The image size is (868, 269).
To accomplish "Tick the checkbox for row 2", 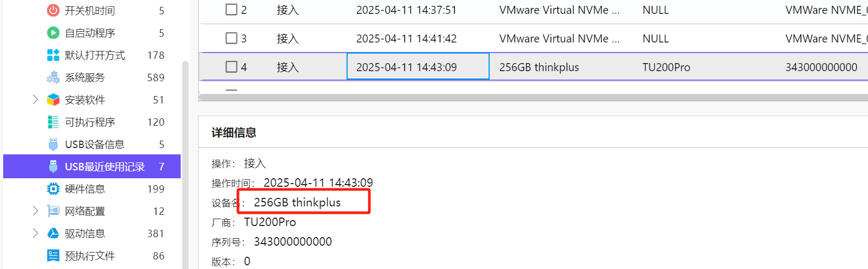I will pyautogui.click(x=231, y=10).
